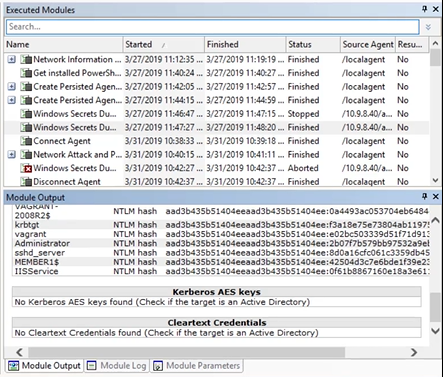Image resolution: width=443 pixels, height=377 pixels.
Task: Switch to the Module Log tab
Action: click(116, 366)
